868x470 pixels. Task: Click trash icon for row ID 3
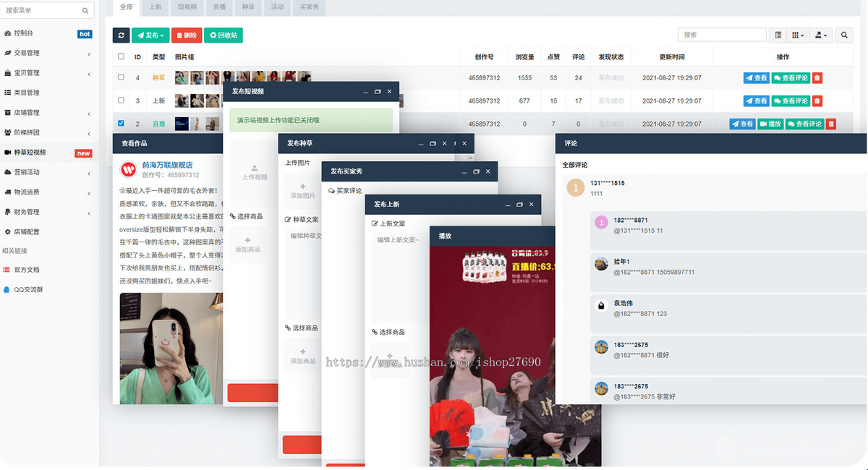point(817,101)
